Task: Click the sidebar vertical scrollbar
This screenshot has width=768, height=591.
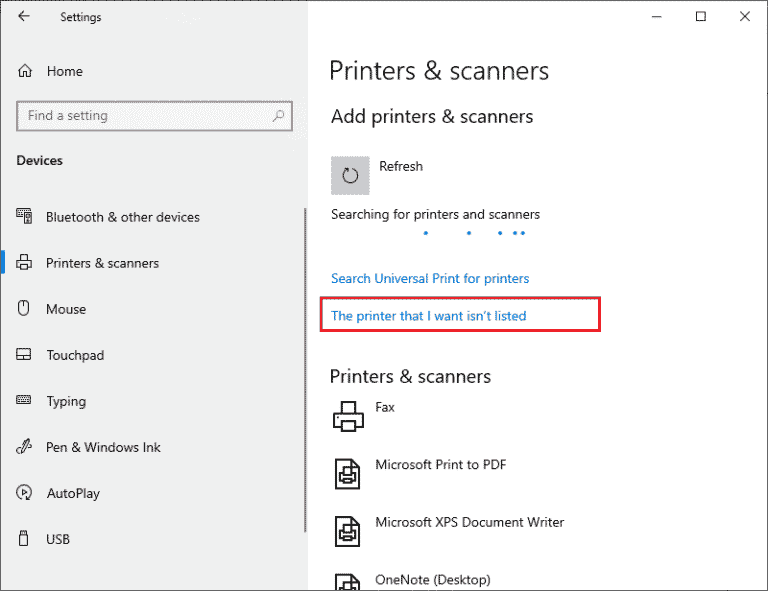Action: pyautogui.click(x=305, y=370)
